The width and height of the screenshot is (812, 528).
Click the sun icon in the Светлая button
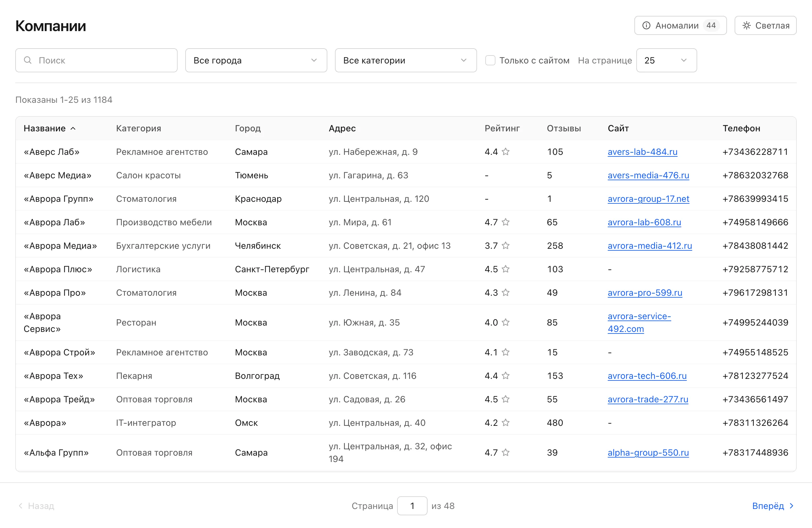point(746,26)
